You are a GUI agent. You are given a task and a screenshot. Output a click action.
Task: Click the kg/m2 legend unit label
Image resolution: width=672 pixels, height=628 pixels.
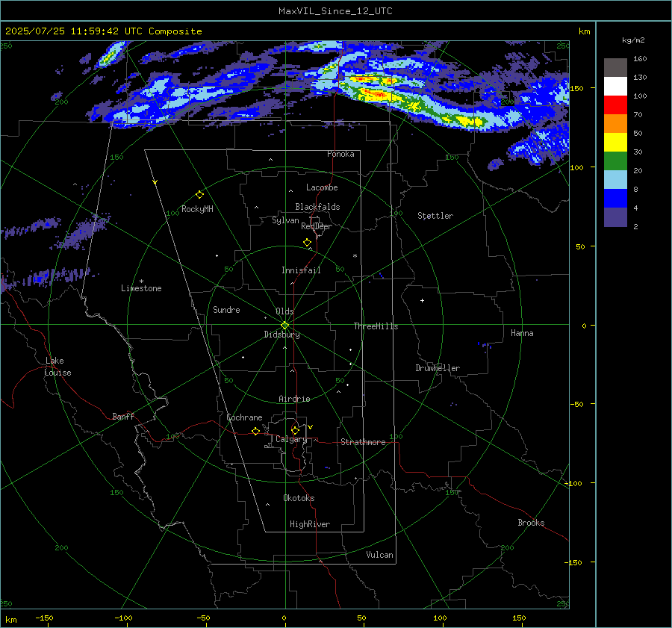click(633, 40)
